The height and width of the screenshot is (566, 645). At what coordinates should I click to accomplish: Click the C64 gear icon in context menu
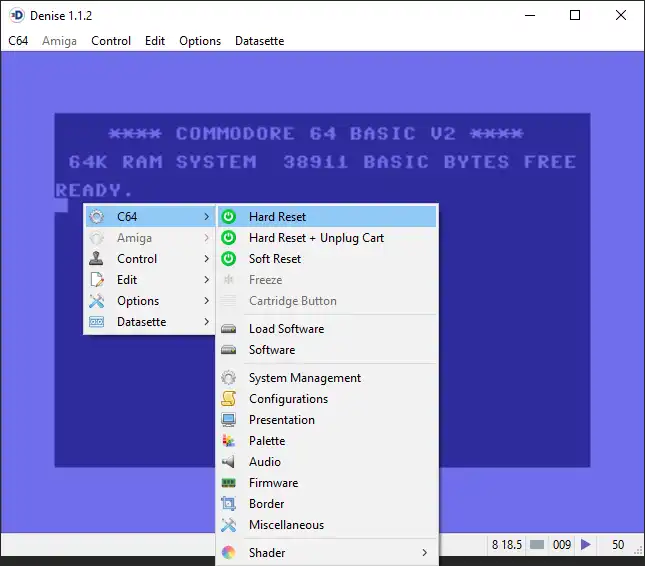(x=97, y=216)
